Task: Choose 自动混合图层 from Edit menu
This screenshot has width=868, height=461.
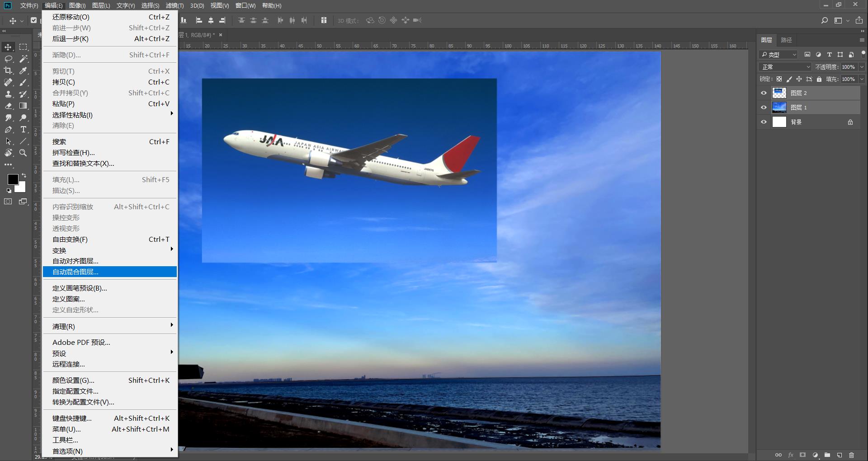Action: point(110,272)
